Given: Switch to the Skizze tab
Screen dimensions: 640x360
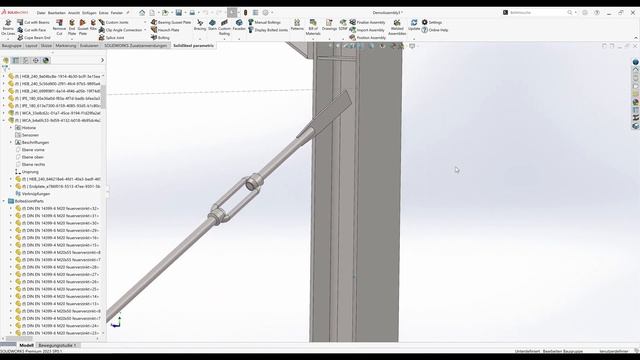Looking at the screenshot, I should click(x=46, y=46).
